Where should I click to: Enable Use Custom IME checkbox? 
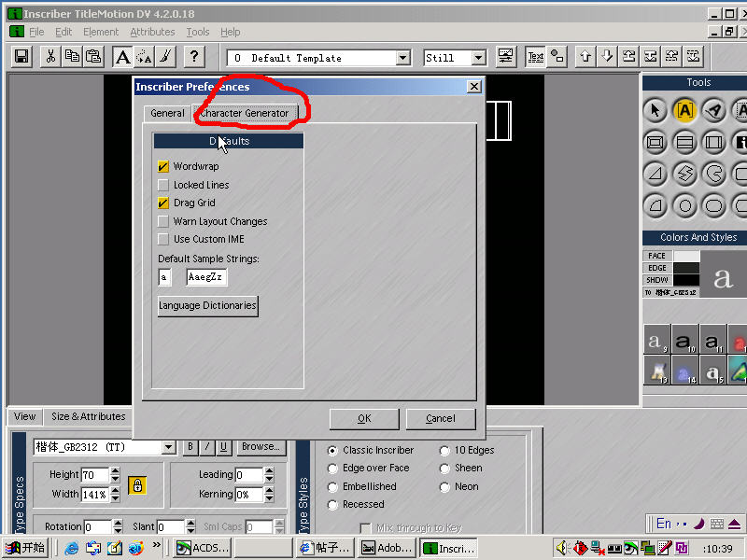point(162,239)
